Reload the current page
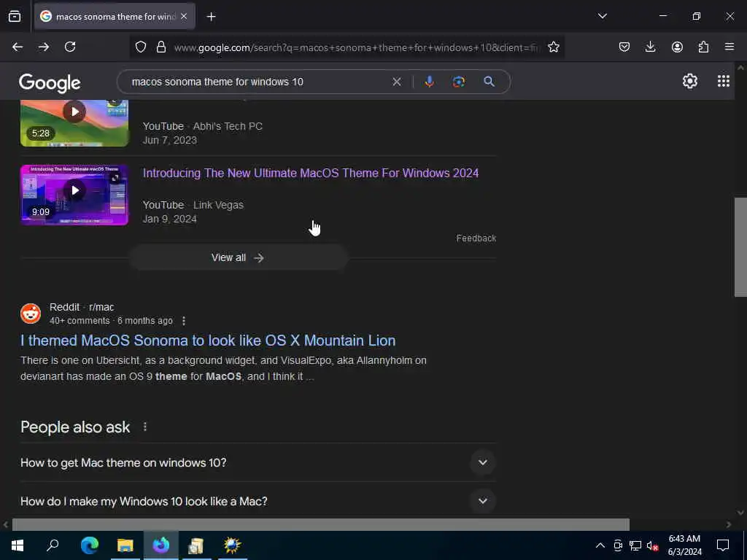 pos(70,47)
